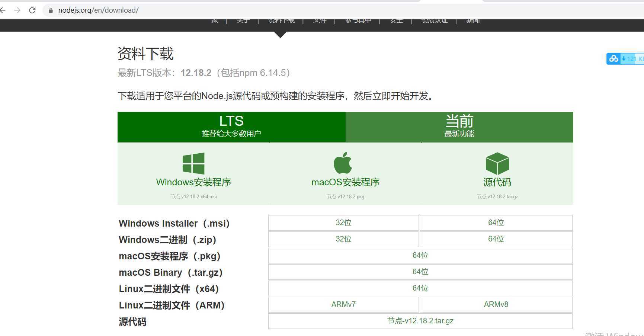Go back to the previous page
This screenshot has height=336, width=644.
(3, 10)
